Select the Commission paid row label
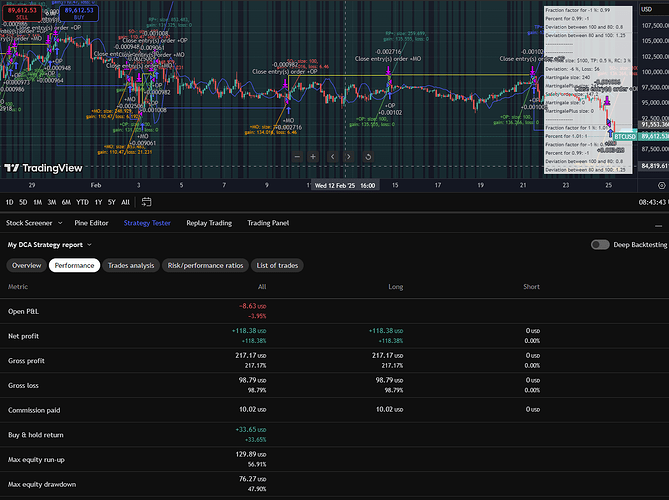This screenshot has width=669, height=500. point(34,410)
